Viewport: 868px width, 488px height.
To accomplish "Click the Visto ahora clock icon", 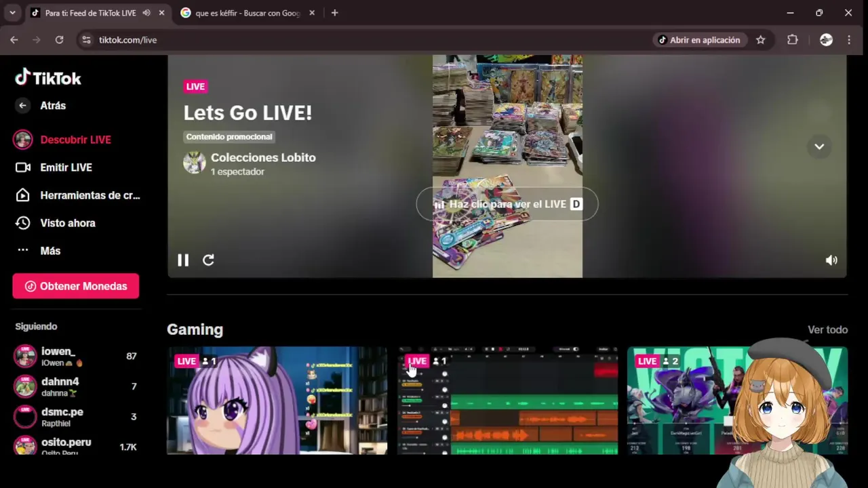I will [23, 223].
